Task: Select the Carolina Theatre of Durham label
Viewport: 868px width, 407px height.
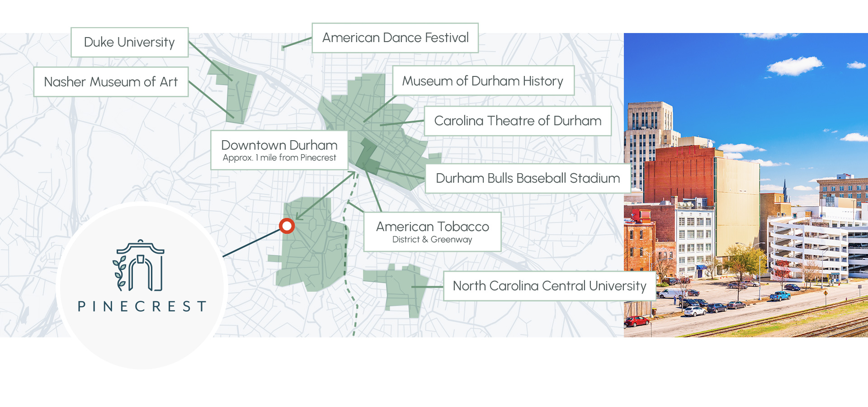Action: point(518,121)
